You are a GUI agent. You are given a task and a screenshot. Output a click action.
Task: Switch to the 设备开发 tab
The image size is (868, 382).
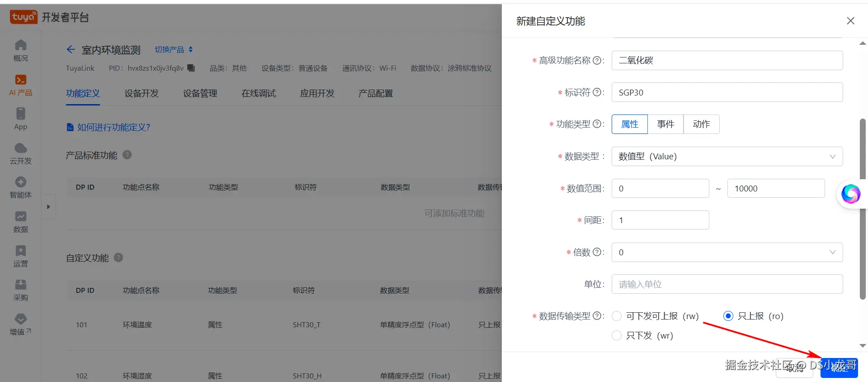click(x=142, y=93)
